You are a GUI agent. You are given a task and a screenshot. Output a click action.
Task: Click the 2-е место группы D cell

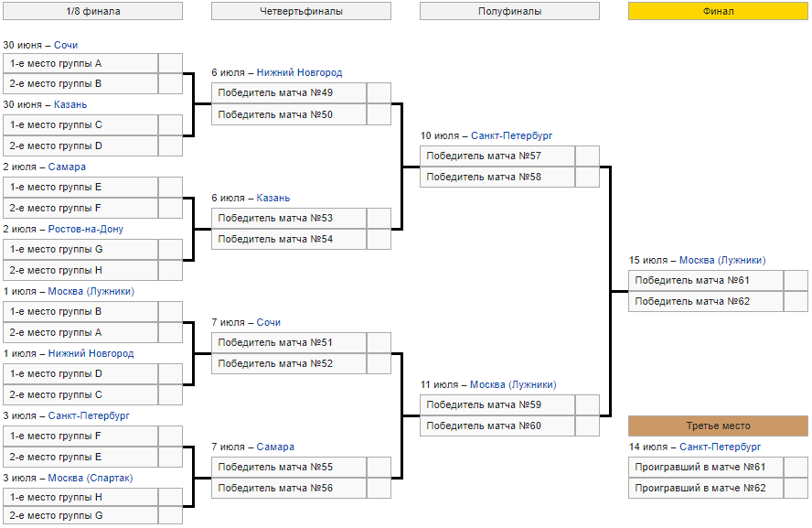point(80,146)
